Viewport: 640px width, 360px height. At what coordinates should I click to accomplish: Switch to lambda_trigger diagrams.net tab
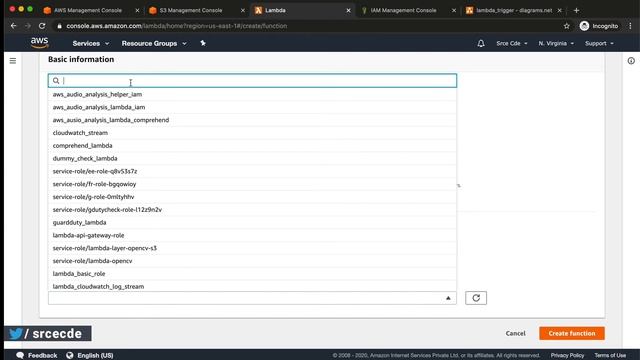point(514,10)
